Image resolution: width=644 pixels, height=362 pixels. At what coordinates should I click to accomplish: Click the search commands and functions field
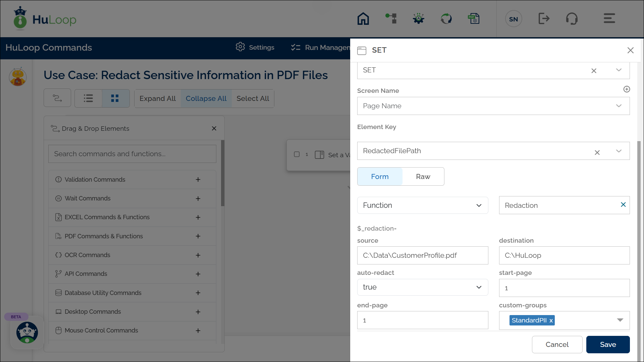(132, 154)
